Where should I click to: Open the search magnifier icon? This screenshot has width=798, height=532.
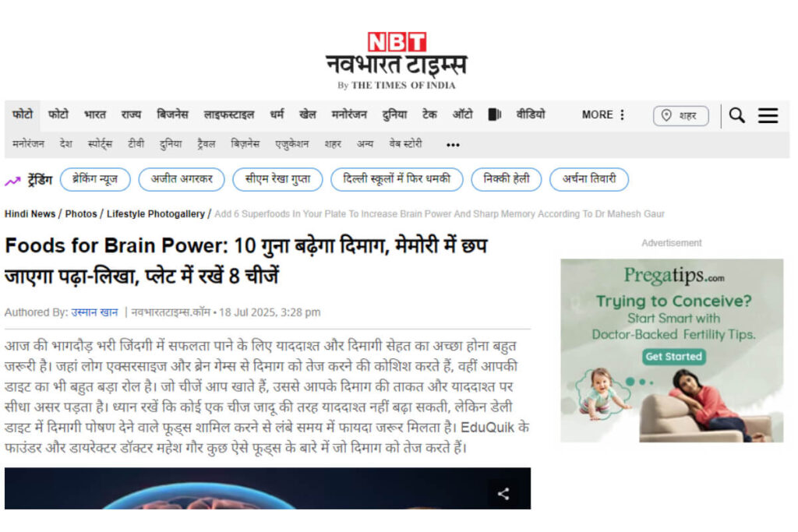(736, 115)
